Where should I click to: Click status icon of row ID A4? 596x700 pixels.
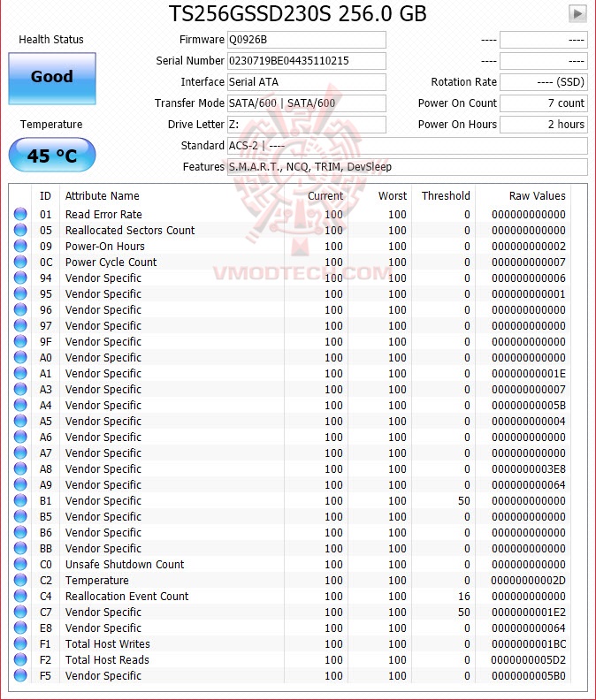pyautogui.click(x=20, y=406)
